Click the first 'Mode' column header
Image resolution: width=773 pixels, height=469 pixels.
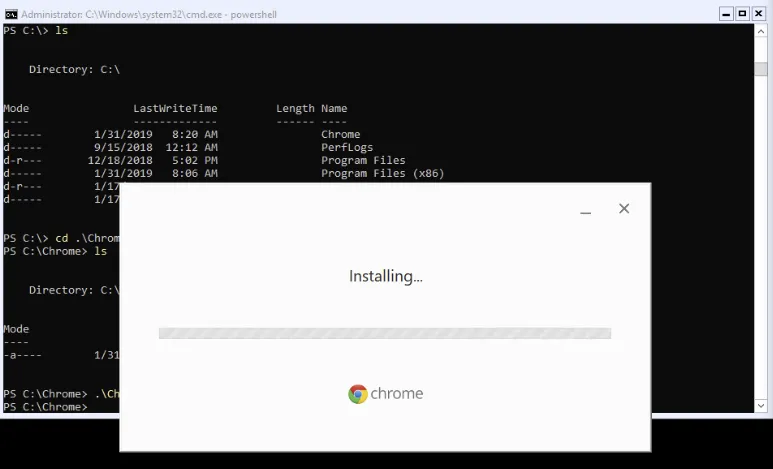coord(16,108)
